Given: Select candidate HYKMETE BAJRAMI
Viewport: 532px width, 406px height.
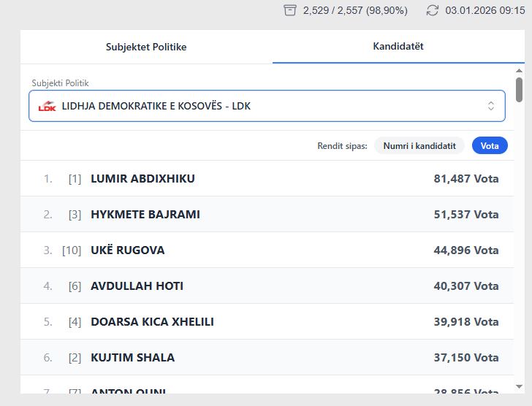Looking at the screenshot, I should point(145,215).
